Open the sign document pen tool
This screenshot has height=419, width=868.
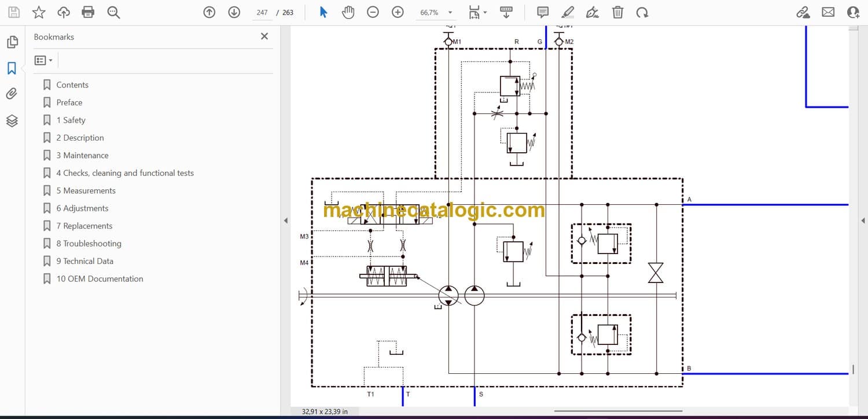point(593,12)
